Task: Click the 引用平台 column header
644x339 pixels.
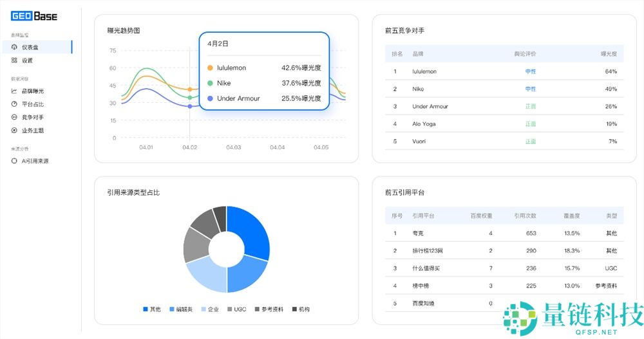Action: (x=423, y=216)
